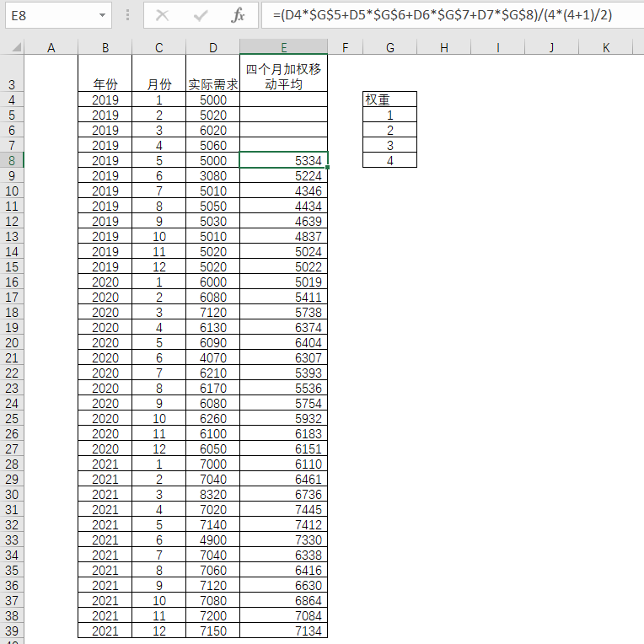Select the row 39 header

point(12,631)
